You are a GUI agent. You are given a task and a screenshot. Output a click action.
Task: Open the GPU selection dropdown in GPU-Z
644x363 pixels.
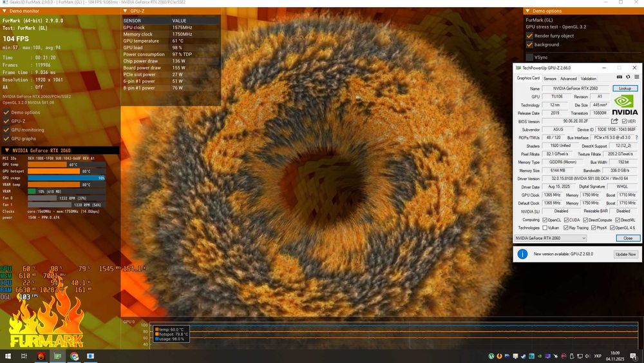pyautogui.click(x=551, y=238)
